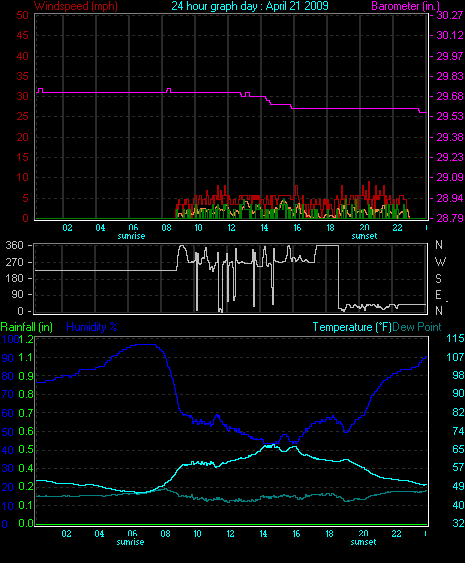The height and width of the screenshot is (563, 465).
Task: Select temperature scale value 82
Action: click(458, 412)
